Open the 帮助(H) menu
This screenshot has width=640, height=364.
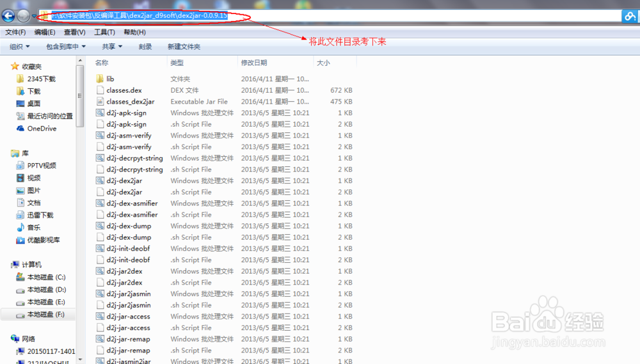pos(134,32)
